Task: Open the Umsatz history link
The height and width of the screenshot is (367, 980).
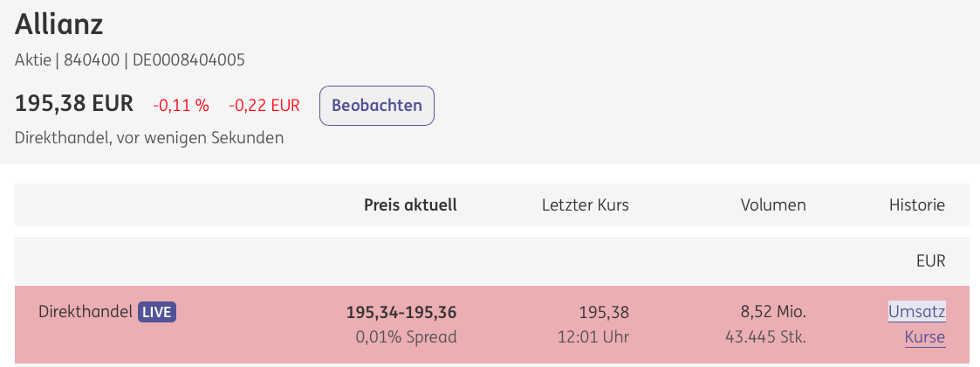Action: coord(916,312)
